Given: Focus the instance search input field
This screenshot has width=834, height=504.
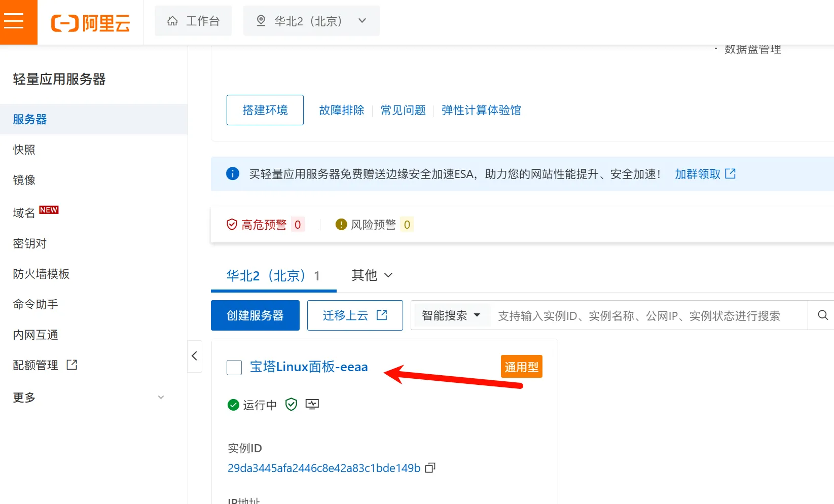Looking at the screenshot, I should click(639, 316).
